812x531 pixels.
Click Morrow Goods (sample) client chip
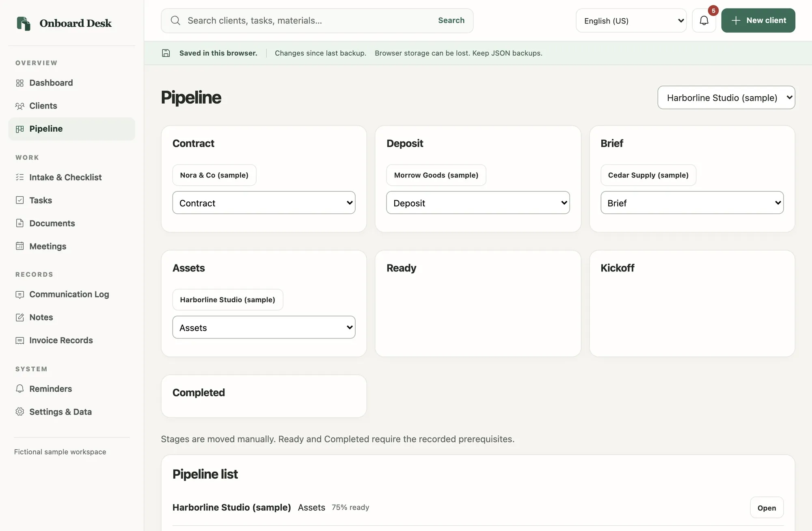pyautogui.click(x=436, y=175)
